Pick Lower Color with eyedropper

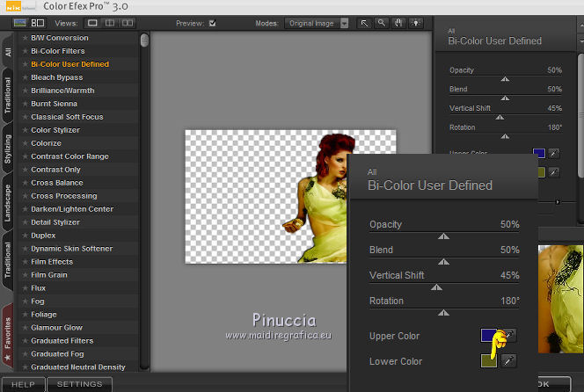pos(509,361)
